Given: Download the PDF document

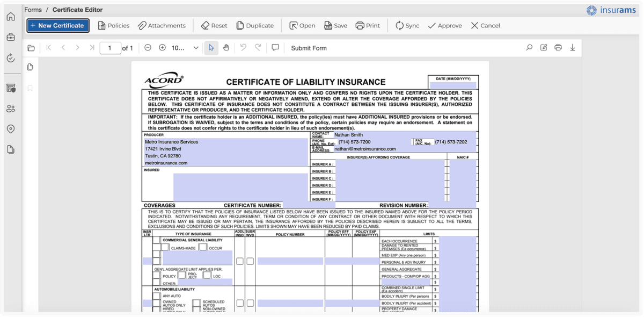Looking at the screenshot, I should (573, 48).
